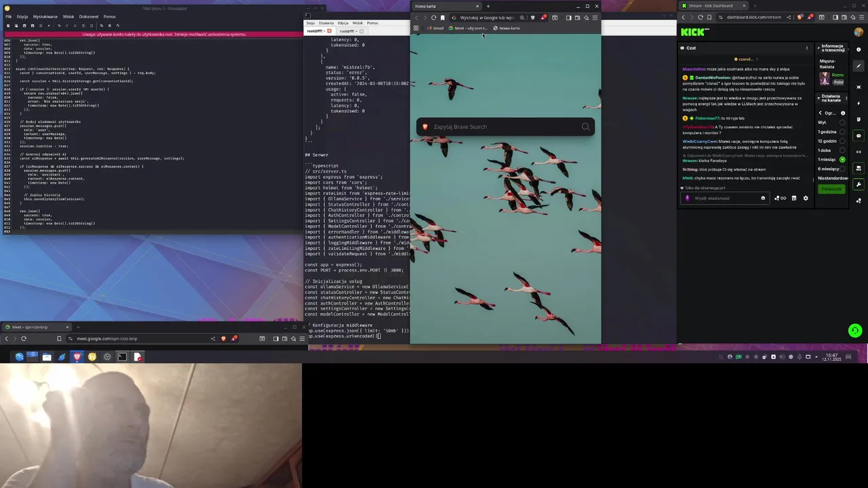Click the Fisherman77 chat username
868x488 pixels.
708,118
